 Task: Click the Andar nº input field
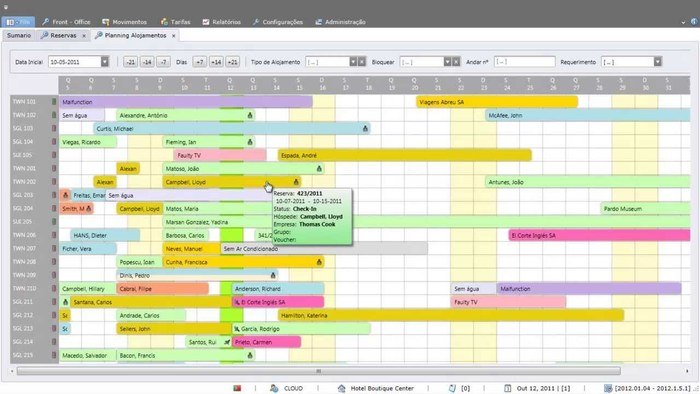[x=525, y=62]
